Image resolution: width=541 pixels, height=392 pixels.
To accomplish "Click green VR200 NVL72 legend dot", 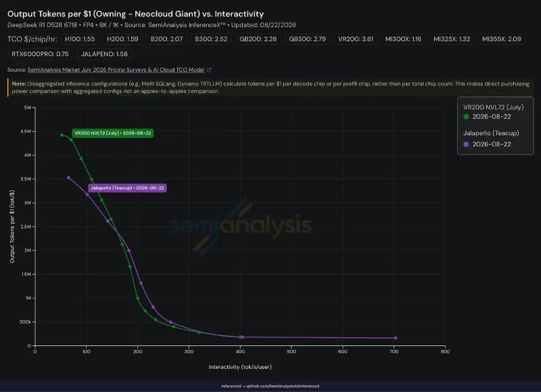I will pyautogui.click(x=466, y=116).
